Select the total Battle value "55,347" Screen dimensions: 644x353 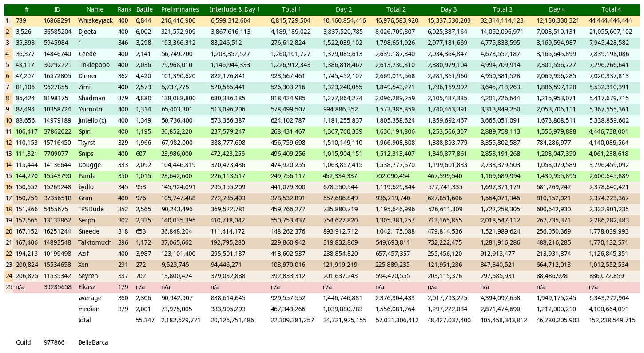145,320
